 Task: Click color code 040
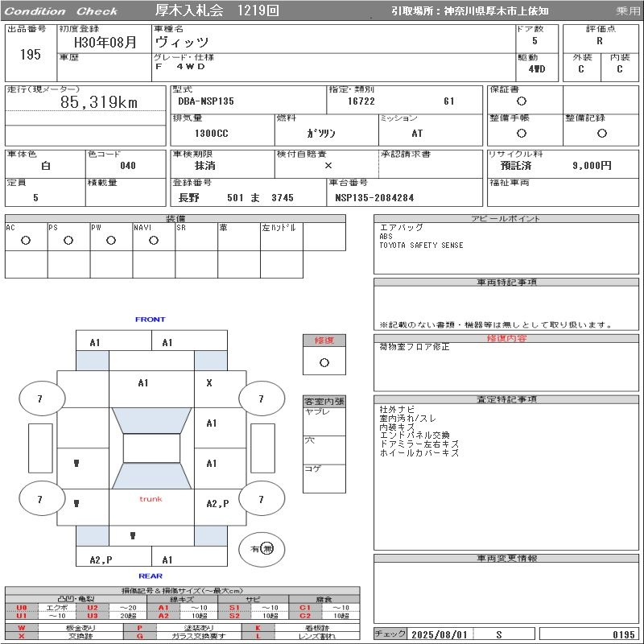(x=128, y=166)
